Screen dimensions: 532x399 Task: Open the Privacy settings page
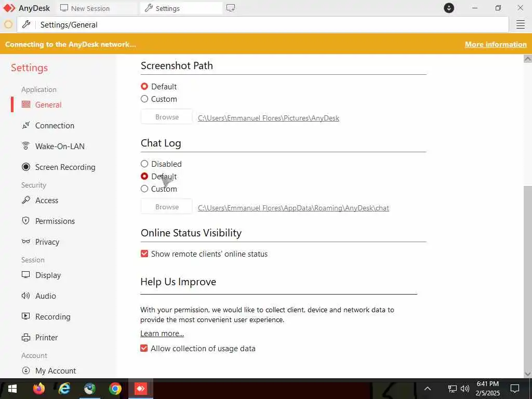(x=47, y=242)
